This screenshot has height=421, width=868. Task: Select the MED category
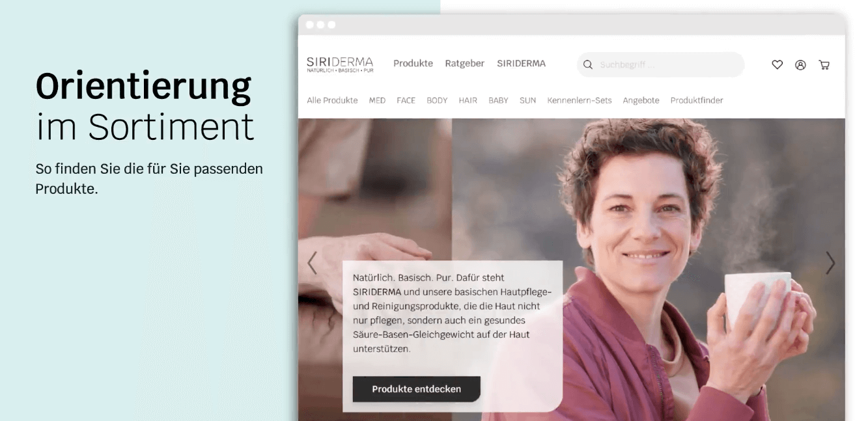[x=377, y=100]
